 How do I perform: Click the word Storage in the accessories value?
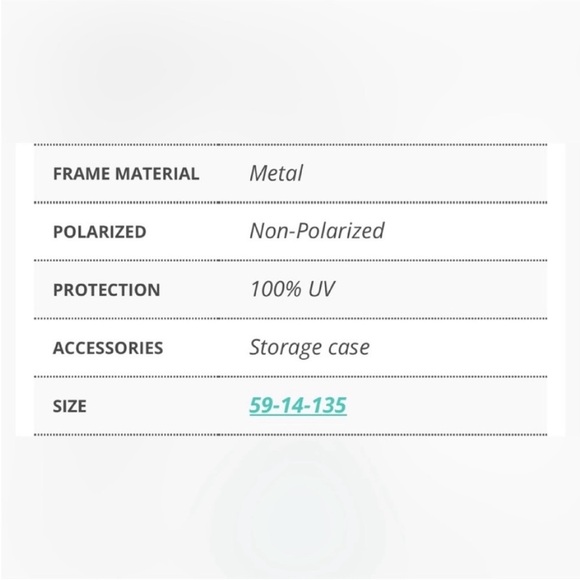[286, 347]
